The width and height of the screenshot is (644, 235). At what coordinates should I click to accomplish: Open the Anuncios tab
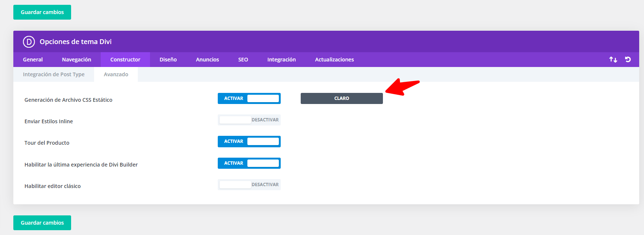coord(207,60)
